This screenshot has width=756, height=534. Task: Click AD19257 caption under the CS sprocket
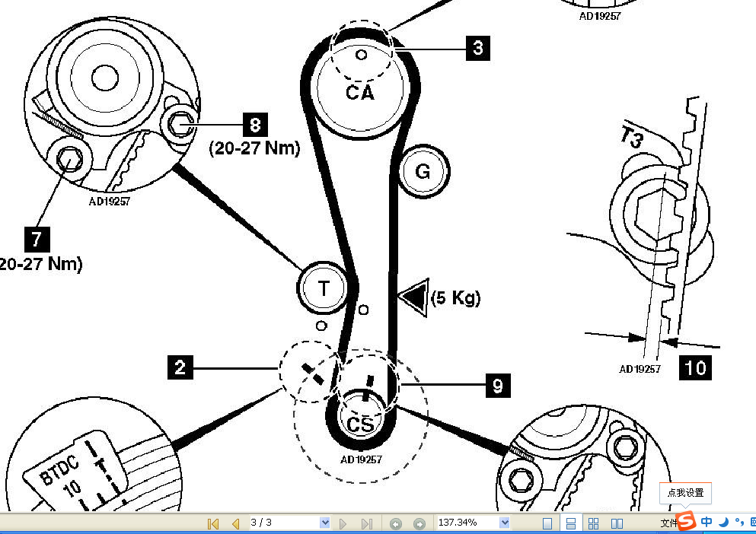(361, 459)
